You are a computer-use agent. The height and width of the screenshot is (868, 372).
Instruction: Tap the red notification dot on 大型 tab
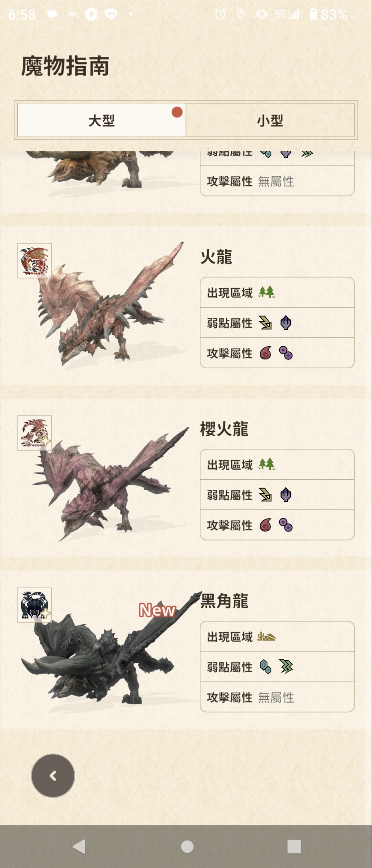[x=177, y=112]
